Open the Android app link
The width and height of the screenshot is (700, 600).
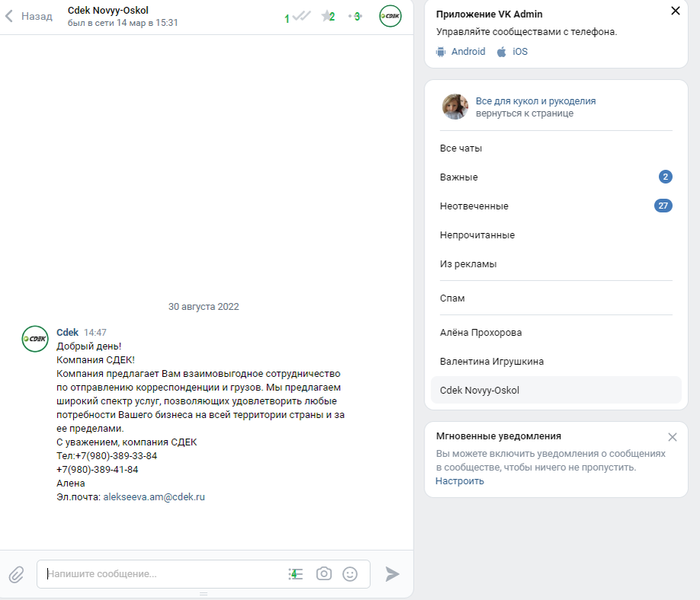(468, 51)
